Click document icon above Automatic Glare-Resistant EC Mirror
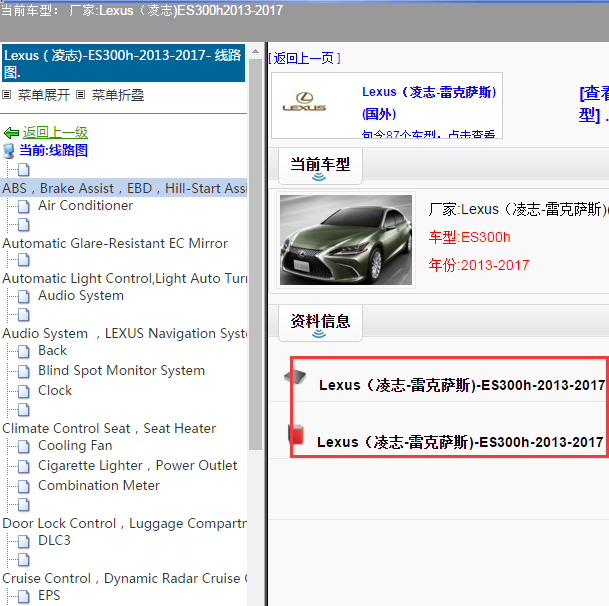Image resolution: width=609 pixels, height=606 pixels. click(x=24, y=225)
